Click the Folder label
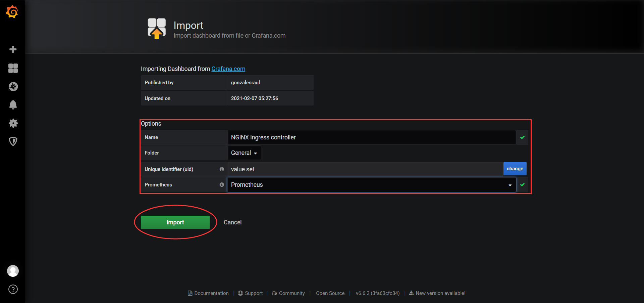 tap(152, 153)
